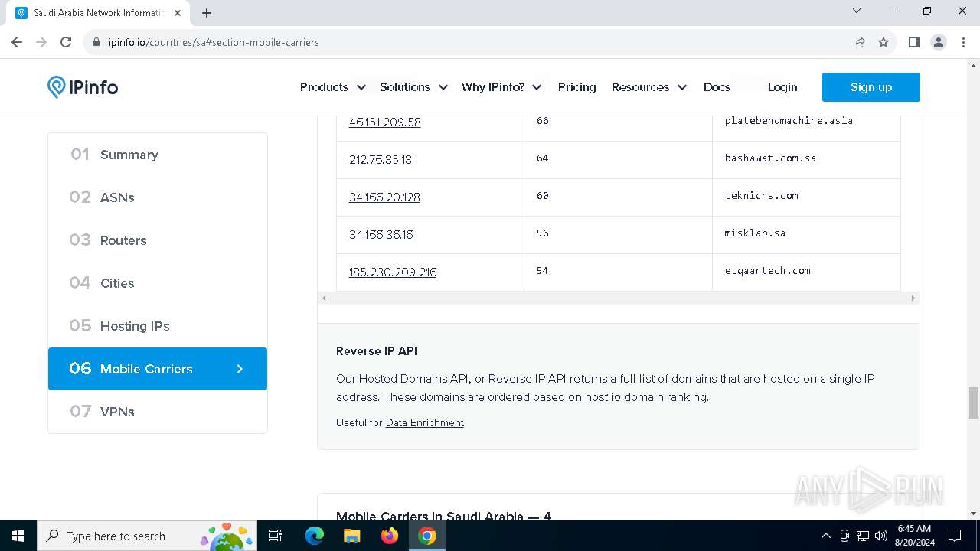Open IP address 34.166.20.128
Screen dimensions: 980x551
click(x=384, y=197)
